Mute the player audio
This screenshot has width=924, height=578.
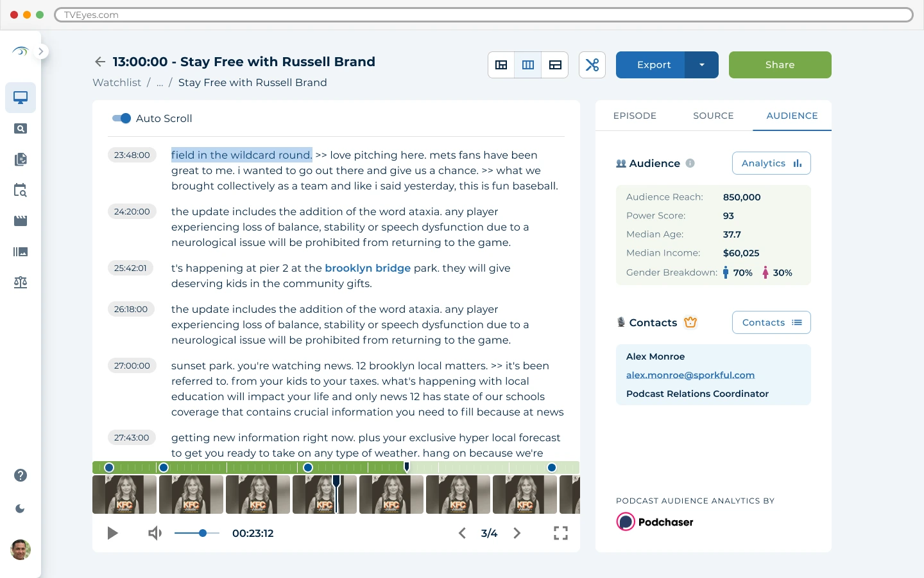point(155,533)
